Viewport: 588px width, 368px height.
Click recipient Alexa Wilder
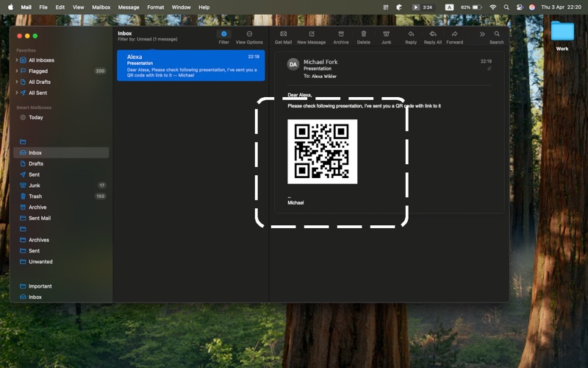(324, 76)
